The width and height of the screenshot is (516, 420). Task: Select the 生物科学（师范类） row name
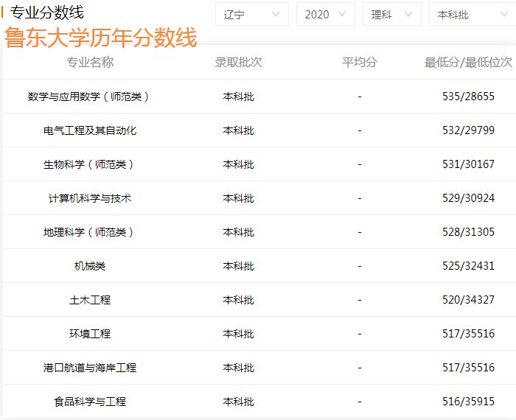pyautogui.click(x=90, y=164)
